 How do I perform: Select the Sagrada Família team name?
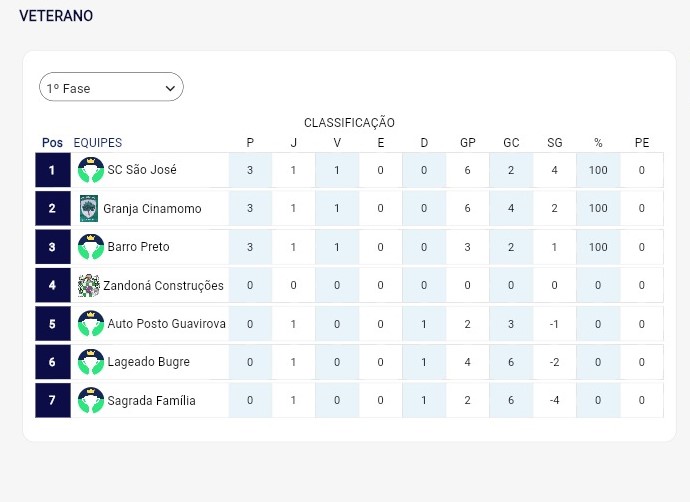pyautogui.click(x=152, y=401)
